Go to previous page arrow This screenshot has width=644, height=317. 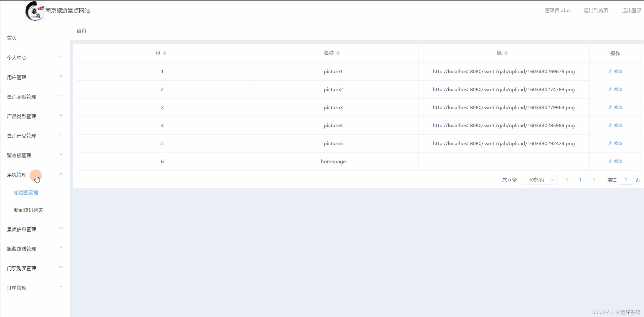[567, 180]
